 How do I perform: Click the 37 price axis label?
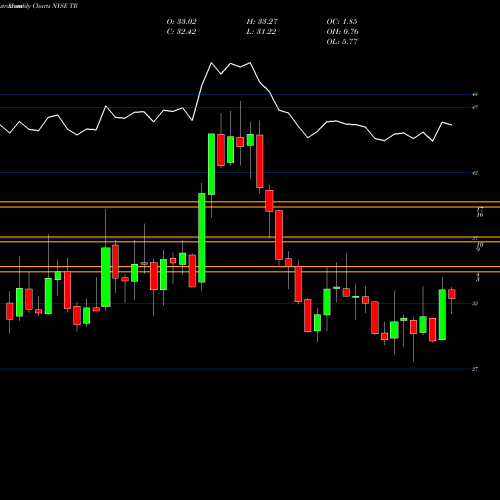click(475, 238)
